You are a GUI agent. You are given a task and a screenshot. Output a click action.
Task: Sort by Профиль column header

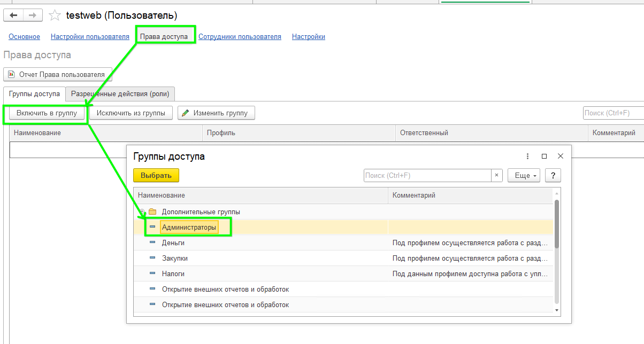[298, 132]
